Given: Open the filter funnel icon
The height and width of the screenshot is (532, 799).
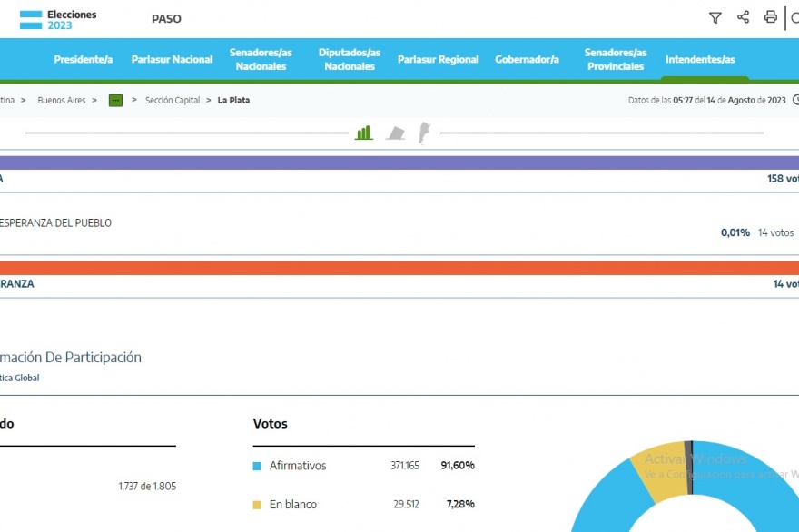Looking at the screenshot, I should [715, 18].
